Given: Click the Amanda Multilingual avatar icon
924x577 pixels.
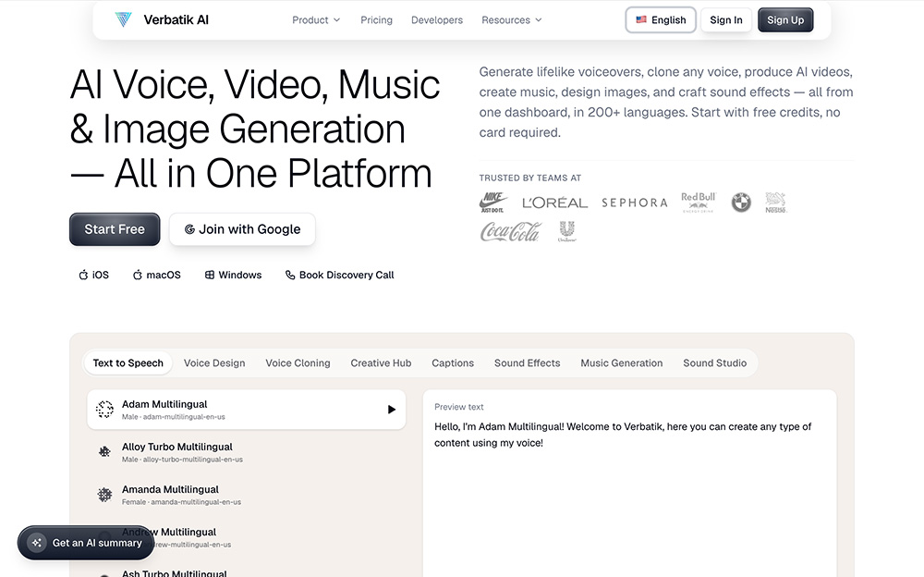Looking at the screenshot, I should [x=105, y=495].
